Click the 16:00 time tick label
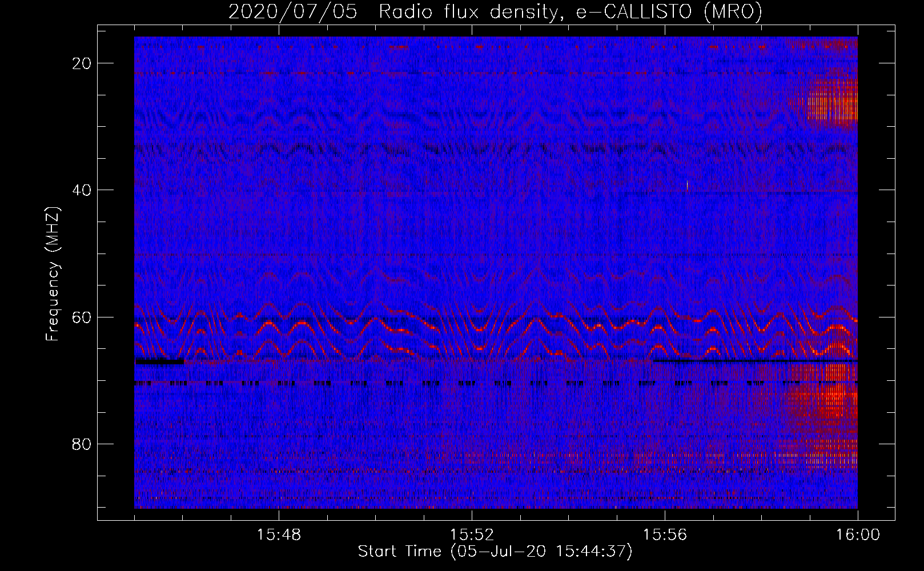The height and width of the screenshot is (571, 924). [858, 535]
